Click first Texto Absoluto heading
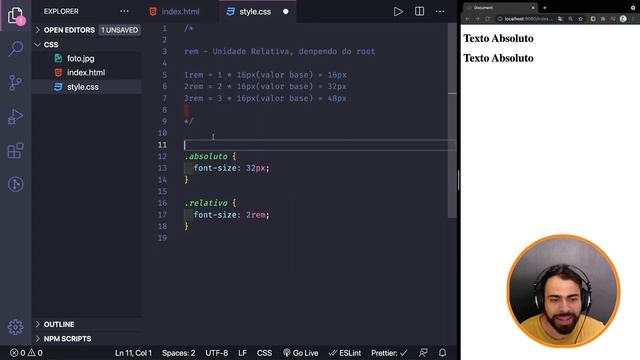Viewport: 640px width, 360px height. 498,38
